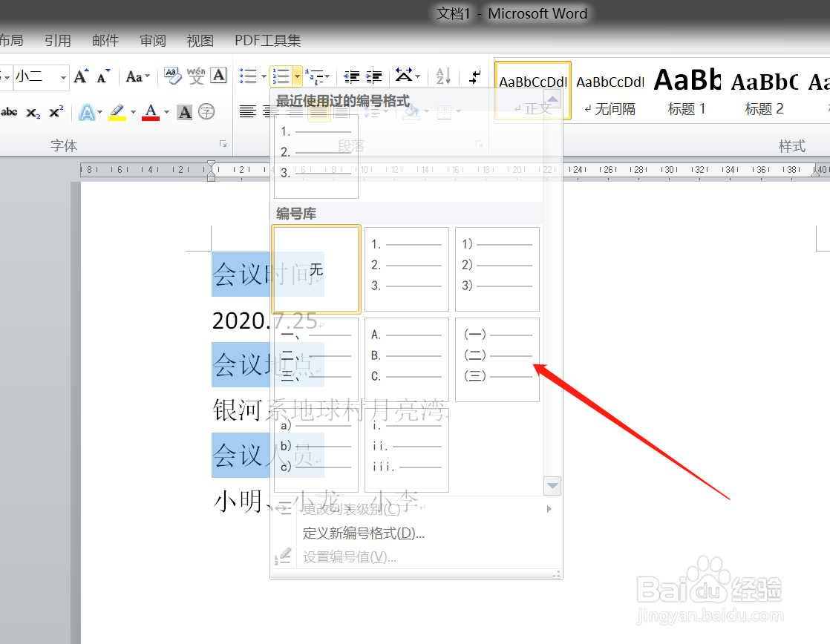Viewport: 830px width, 644px height.
Task: Toggle subscript formatting
Action: [33, 112]
